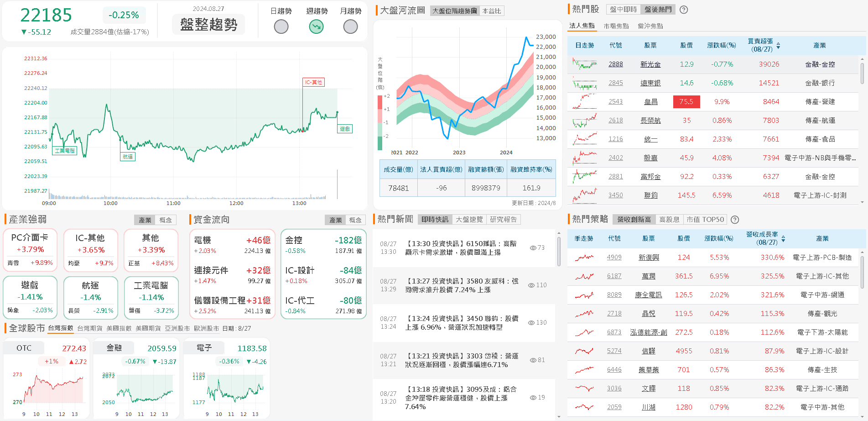Open sparkline chart for 新光金 row

tap(585, 64)
